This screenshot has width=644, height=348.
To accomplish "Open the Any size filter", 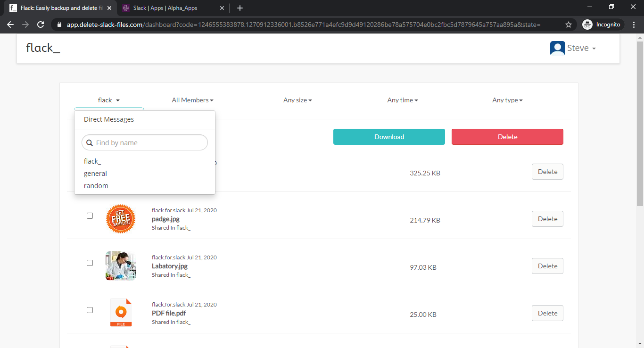I will pos(297,100).
